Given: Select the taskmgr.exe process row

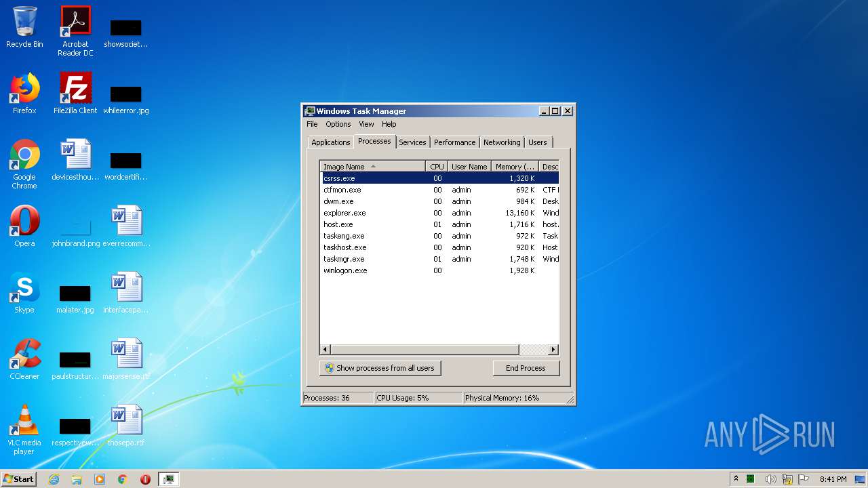Looking at the screenshot, I should (x=439, y=259).
